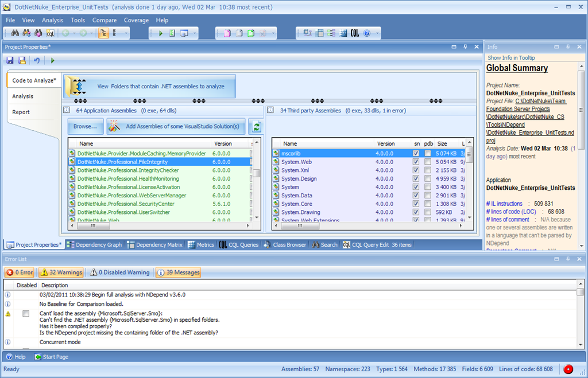The image size is (588, 378).
Task: Toggle sn checkbox for System.Core
Action: point(416,204)
